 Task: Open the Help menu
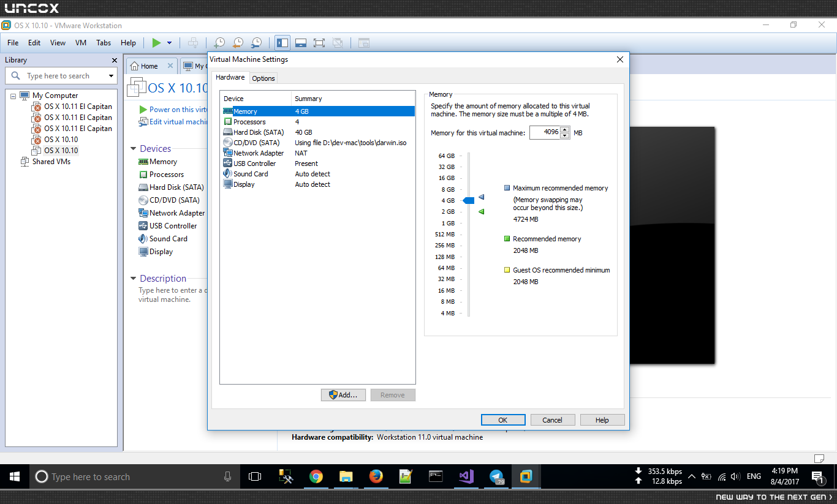(128, 43)
